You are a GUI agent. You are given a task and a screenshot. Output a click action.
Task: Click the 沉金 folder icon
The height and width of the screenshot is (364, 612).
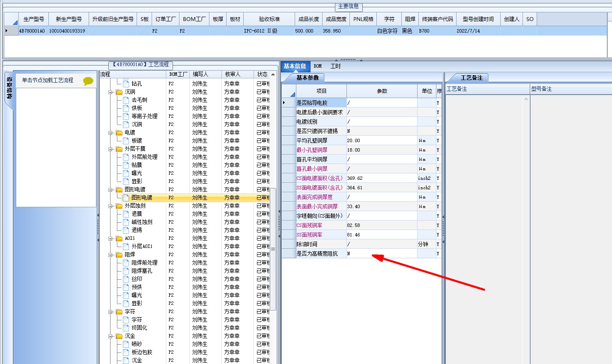pos(119,336)
